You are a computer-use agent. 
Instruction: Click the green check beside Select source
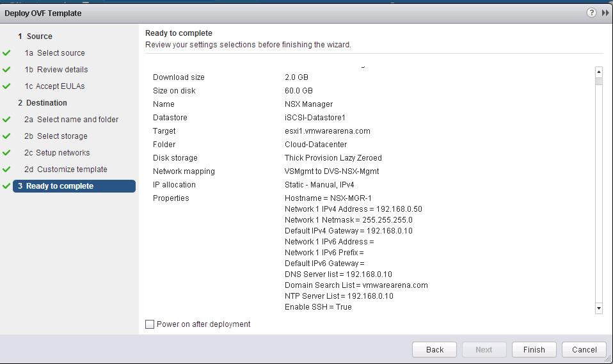6,53
